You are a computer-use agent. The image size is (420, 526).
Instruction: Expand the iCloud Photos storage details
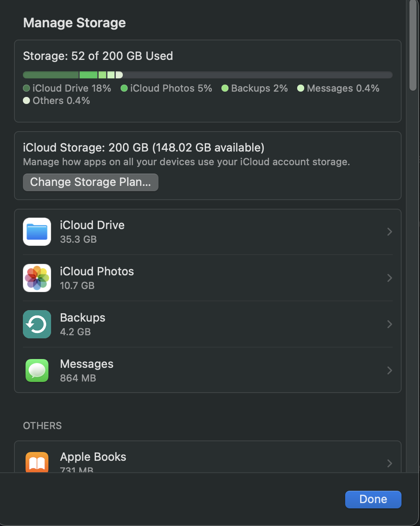point(389,278)
